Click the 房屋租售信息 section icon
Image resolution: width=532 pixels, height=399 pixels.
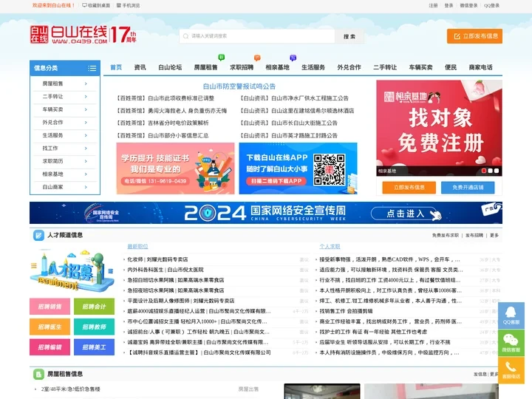(x=38, y=374)
